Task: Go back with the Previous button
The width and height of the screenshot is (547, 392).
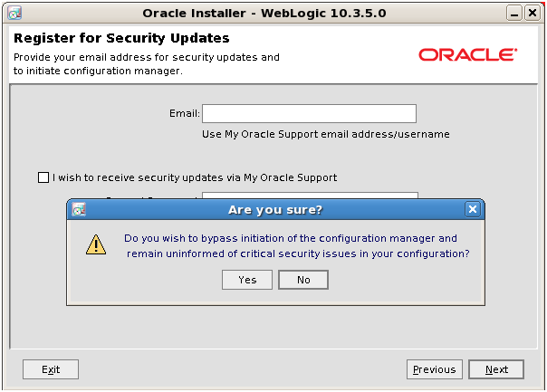Action: coord(435,369)
